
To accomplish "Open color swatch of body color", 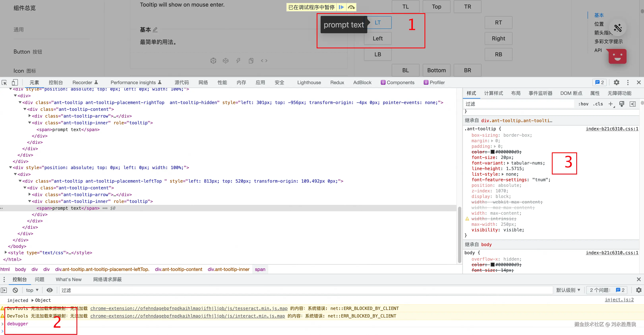I will 492,264.
